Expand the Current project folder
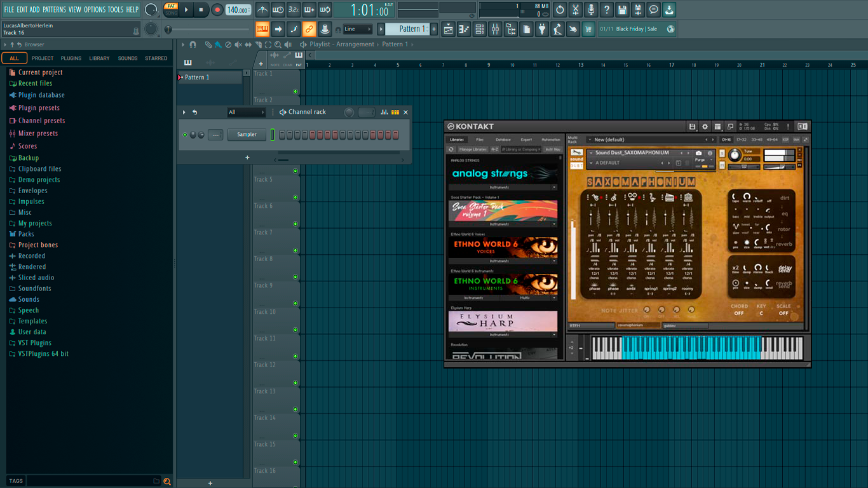Viewport: 868px width, 488px height. pyautogui.click(x=36, y=72)
